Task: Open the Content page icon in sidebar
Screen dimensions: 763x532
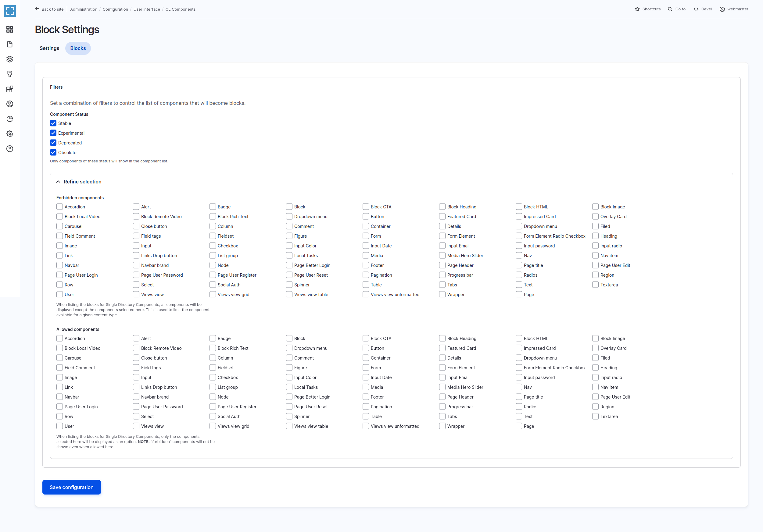Action: click(10, 44)
